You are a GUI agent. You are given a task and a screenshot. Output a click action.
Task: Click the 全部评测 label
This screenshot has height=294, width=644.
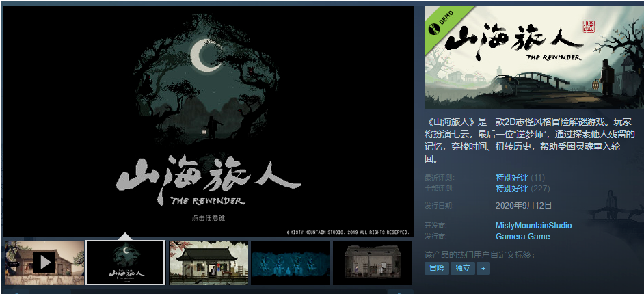coord(439,189)
